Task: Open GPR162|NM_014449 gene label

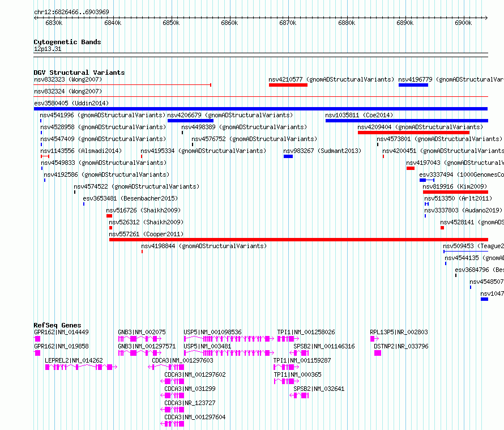Action: pos(61,332)
